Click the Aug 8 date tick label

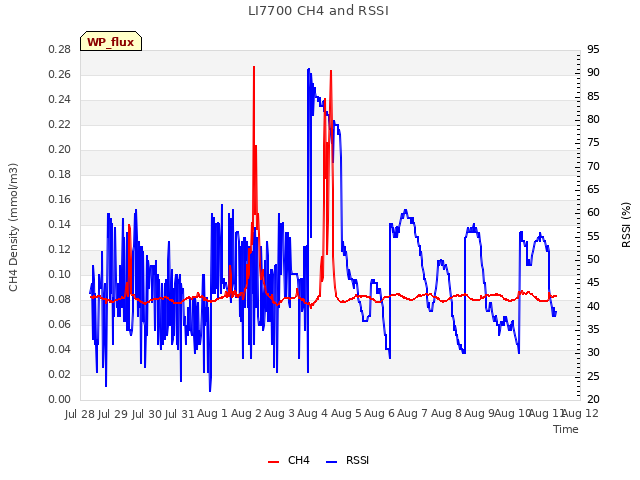coord(446,413)
